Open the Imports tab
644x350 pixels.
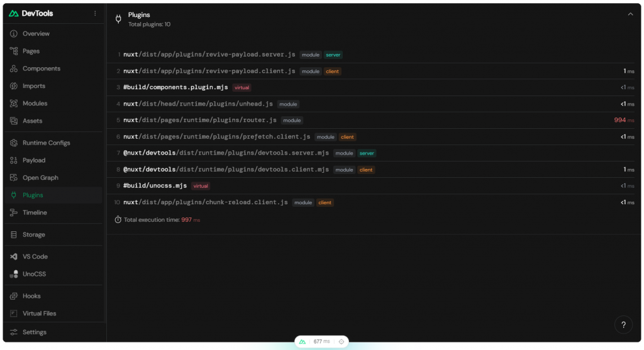click(34, 85)
